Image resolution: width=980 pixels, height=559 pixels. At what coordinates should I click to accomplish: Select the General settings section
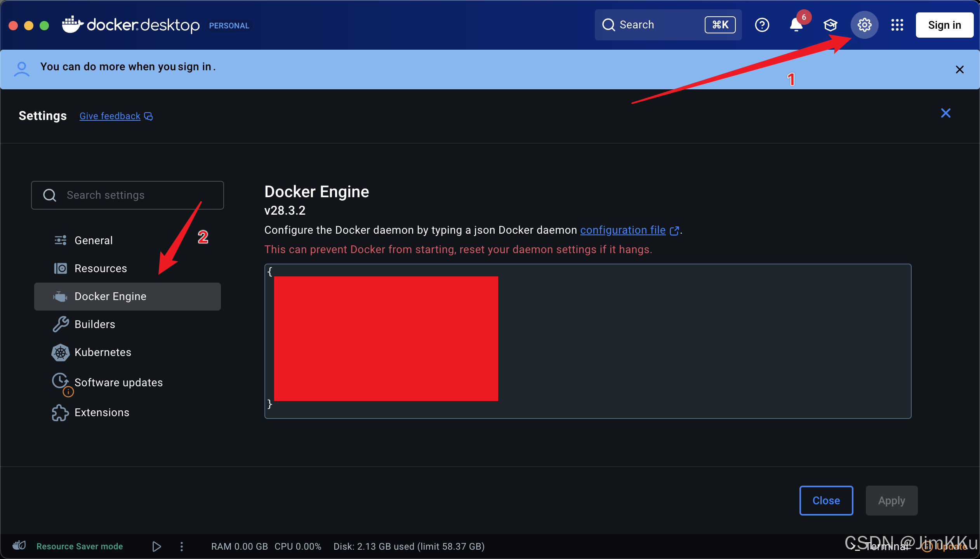[127, 241]
